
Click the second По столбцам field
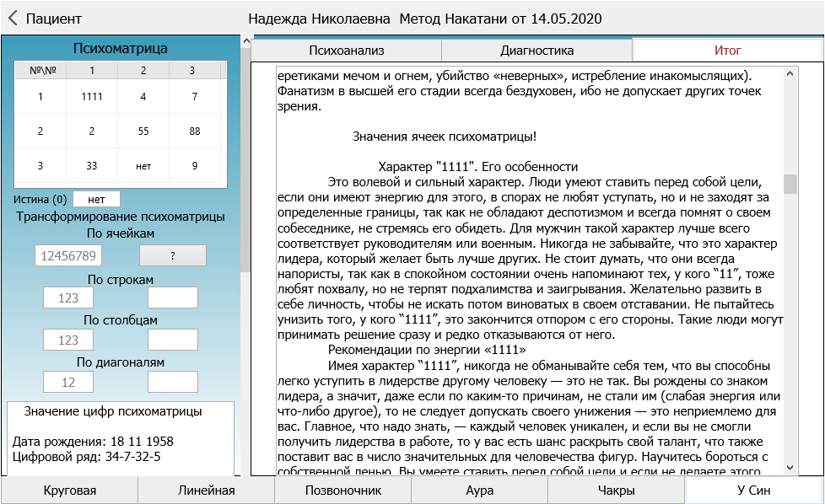[172, 340]
